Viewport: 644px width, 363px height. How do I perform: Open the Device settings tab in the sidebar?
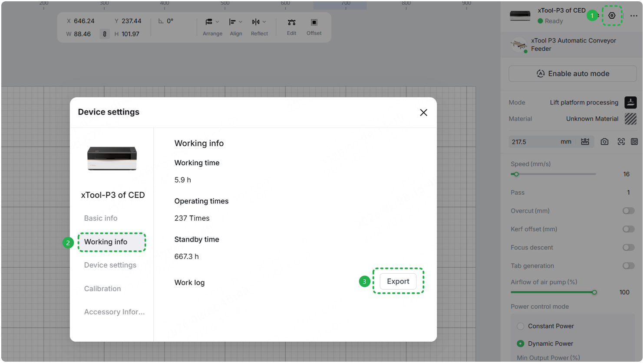click(110, 265)
